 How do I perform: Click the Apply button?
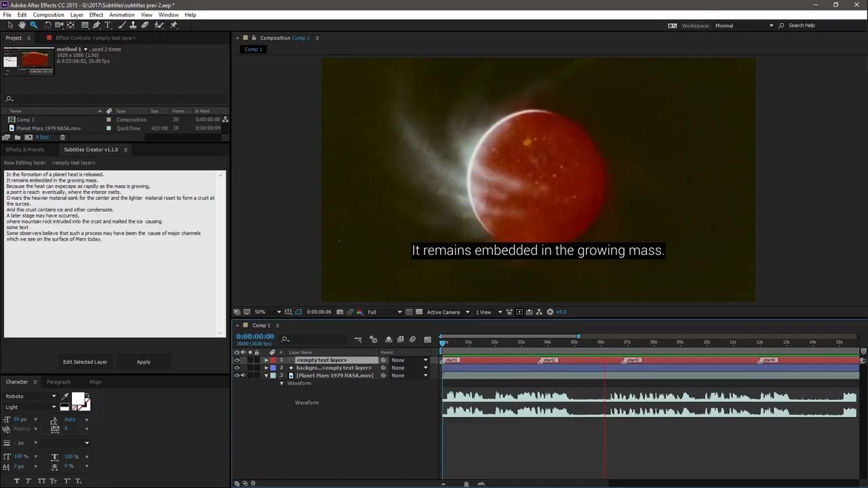point(143,361)
